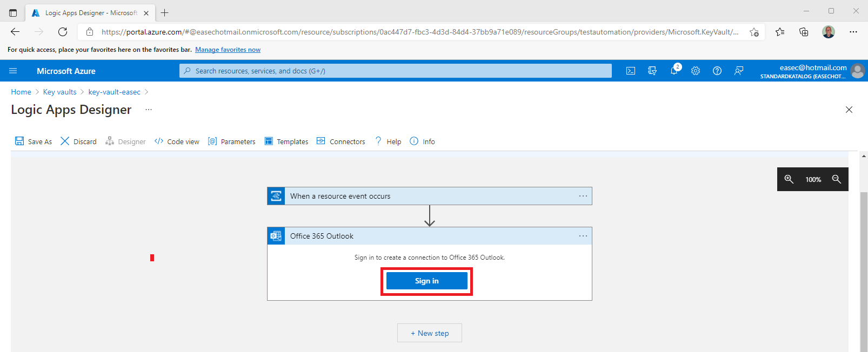Open the feedback icon in header
This screenshot has height=352, width=868.
tap(739, 71)
